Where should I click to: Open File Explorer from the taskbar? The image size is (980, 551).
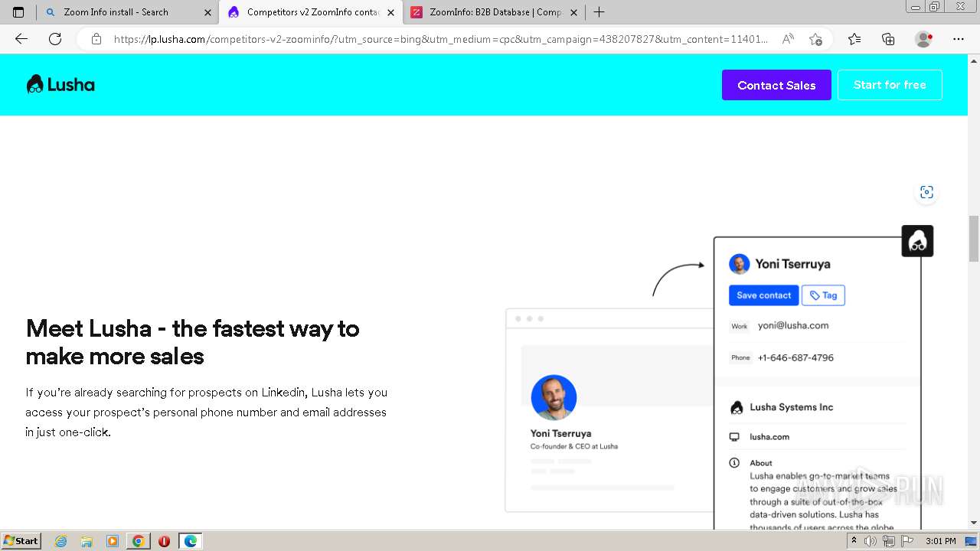87,541
